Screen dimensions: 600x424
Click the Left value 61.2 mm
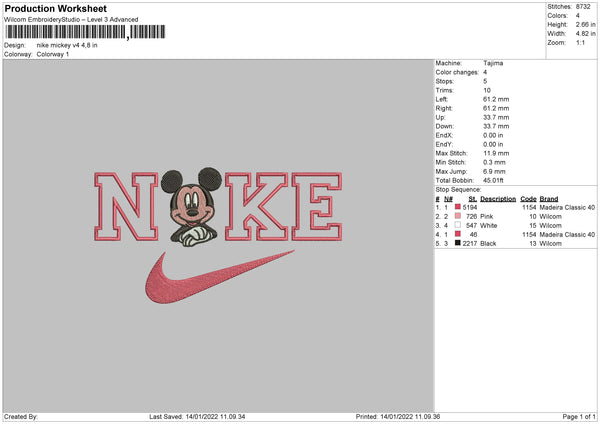click(496, 99)
